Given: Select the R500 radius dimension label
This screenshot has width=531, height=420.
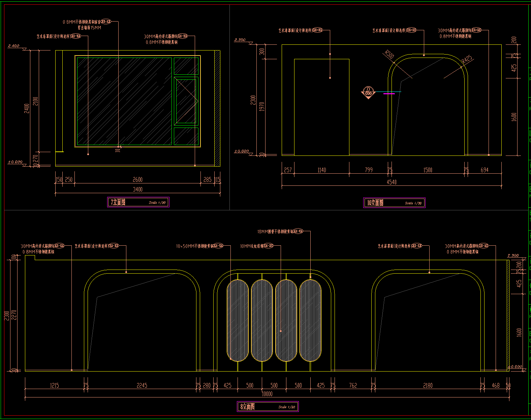Looking at the screenshot, I should click(389, 54).
